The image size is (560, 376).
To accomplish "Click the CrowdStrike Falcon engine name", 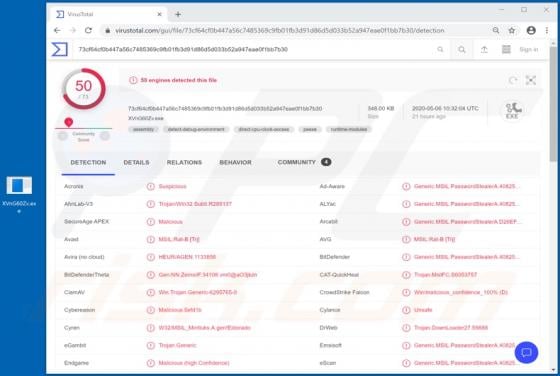I will (344, 292).
